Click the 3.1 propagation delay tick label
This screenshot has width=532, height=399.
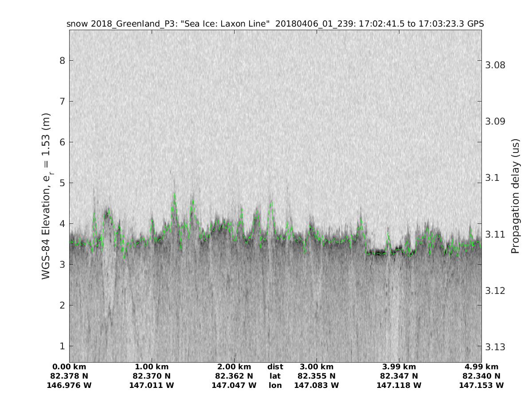pos(492,178)
